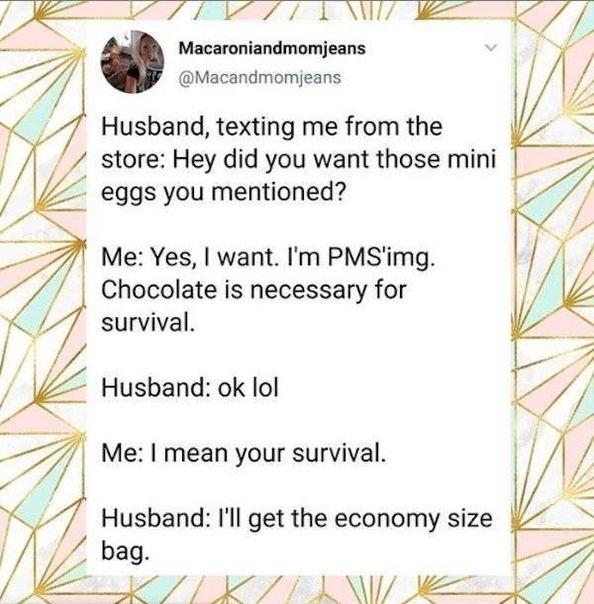
Task: Visit the @Macandmomjeans handle
Action: [x=260, y=77]
